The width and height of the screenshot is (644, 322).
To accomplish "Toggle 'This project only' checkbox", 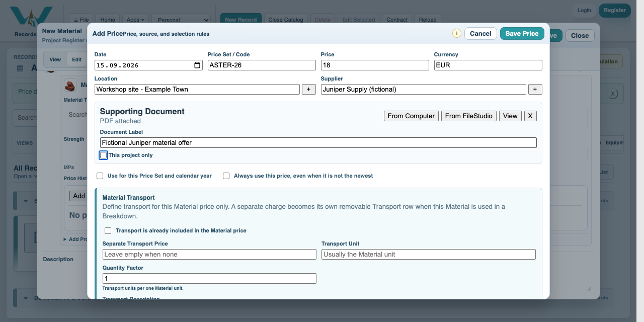I will (103, 155).
